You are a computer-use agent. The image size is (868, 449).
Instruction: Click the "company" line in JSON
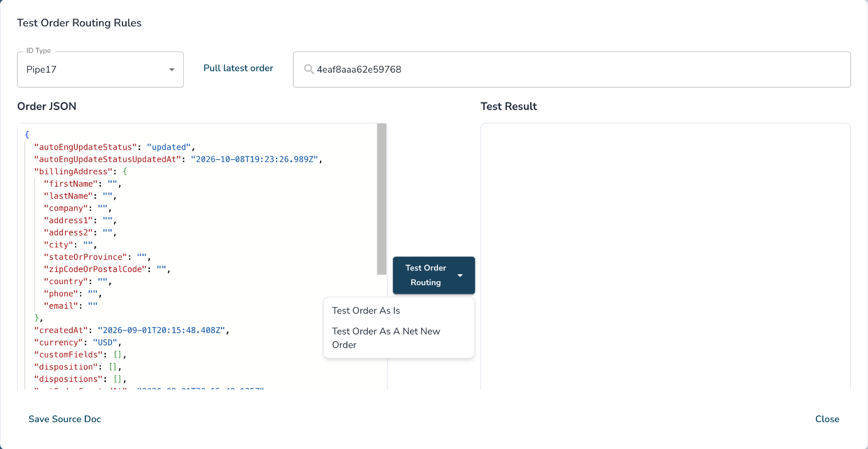(78, 208)
